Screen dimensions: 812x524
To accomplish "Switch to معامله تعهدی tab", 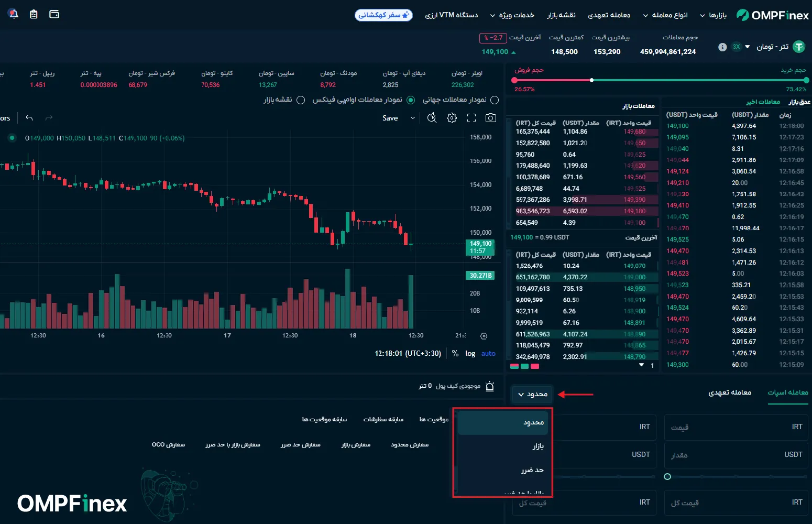I will click(x=730, y=392).
